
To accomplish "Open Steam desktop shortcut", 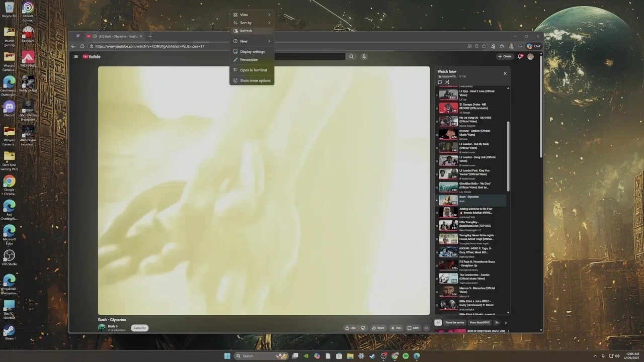I will click(9, 332).
